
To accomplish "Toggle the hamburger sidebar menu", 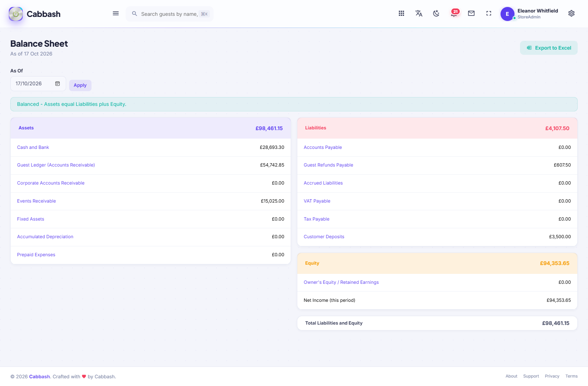I will [x=116, y=14].
